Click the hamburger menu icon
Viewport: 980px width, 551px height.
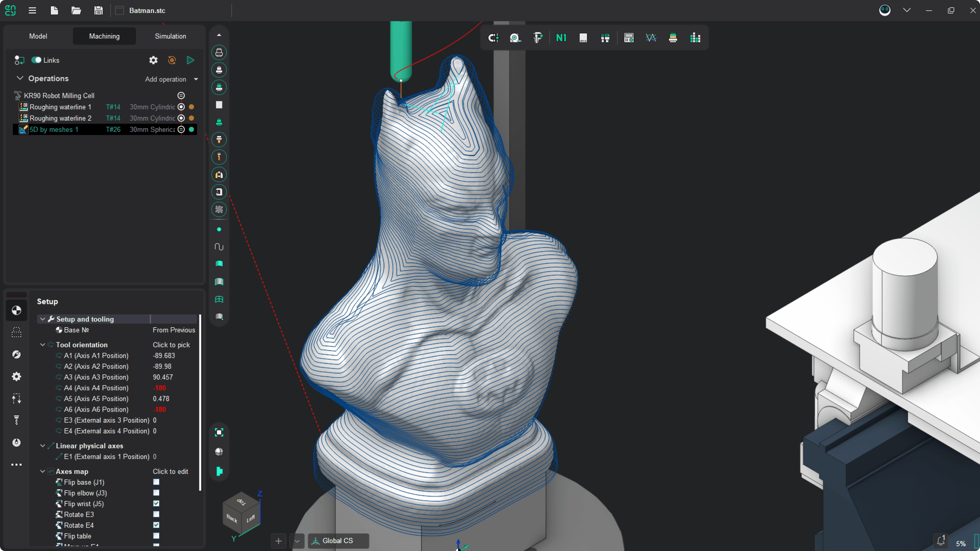pyautogui.click(x=32, y=10)
